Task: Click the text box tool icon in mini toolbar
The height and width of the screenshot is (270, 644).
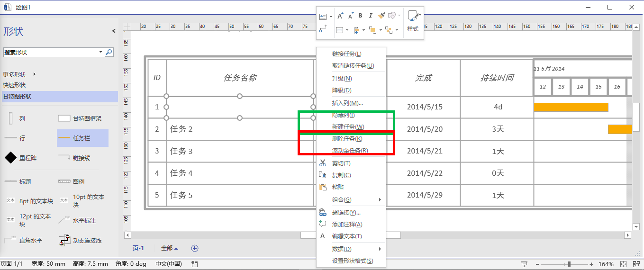Action: coord(323,16)
